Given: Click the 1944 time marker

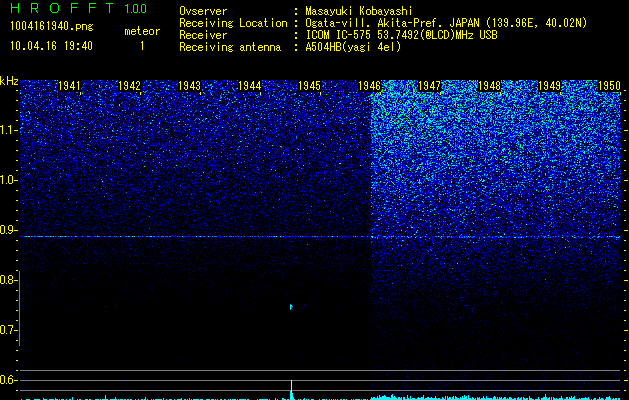Looking at the screenshot, I should 250,86.
